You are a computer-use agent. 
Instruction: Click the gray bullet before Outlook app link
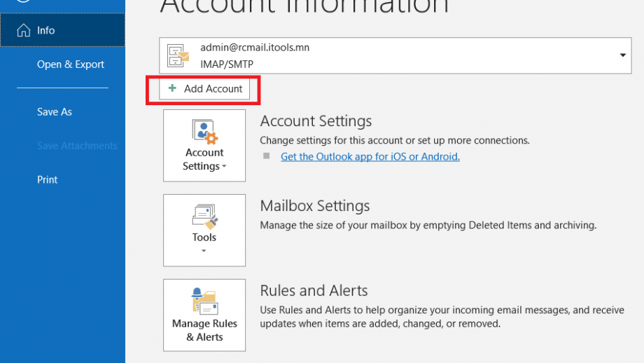267,156
